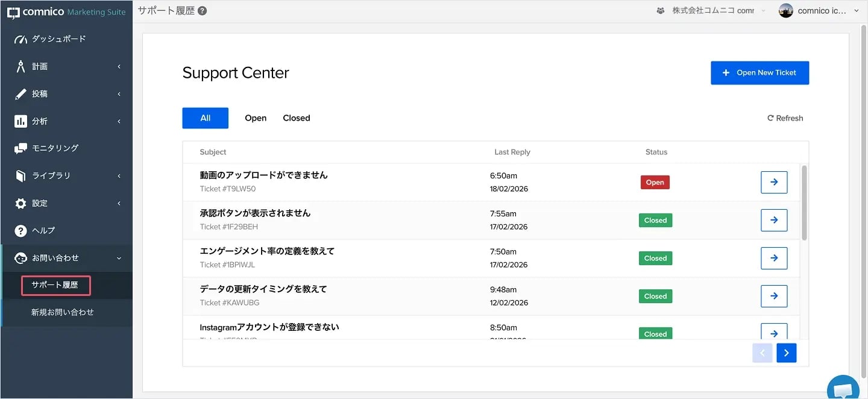Click the dashboard gauge icon in sidebar

21,39
